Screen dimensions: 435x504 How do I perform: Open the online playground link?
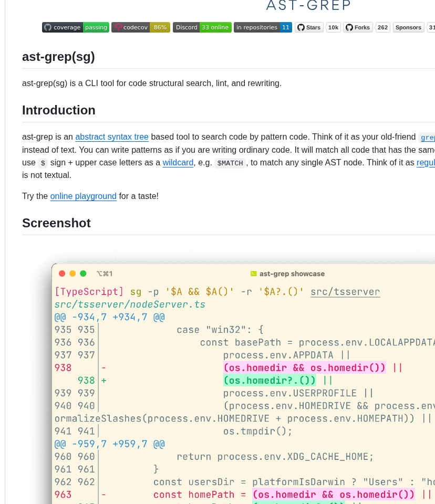[84, 196]
